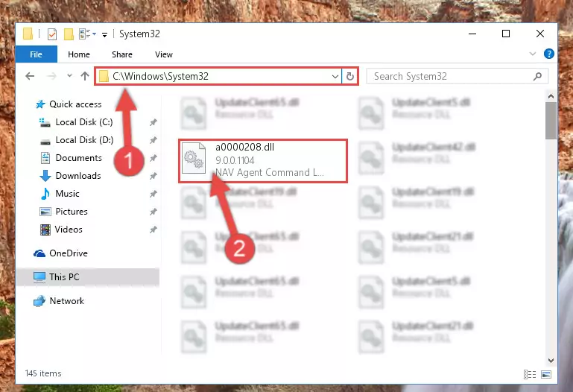Minimize the System32 window
The height and width of the screenshot is (392, 573).
(472, 34)
